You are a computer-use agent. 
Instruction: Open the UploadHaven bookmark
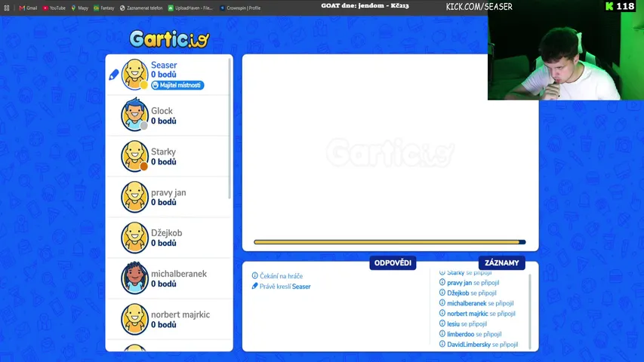[x=190, y=8]
